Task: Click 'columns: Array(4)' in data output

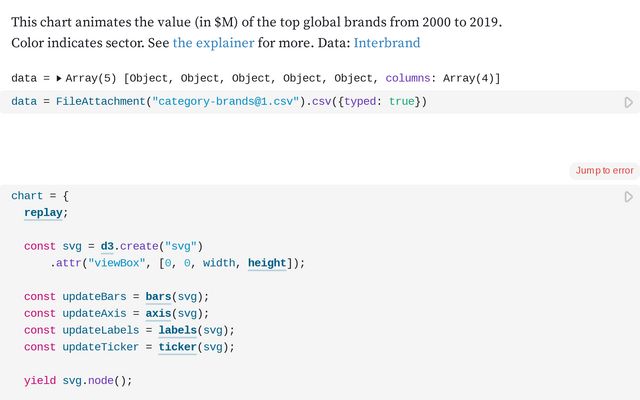Action: click(x=442, y=78)
